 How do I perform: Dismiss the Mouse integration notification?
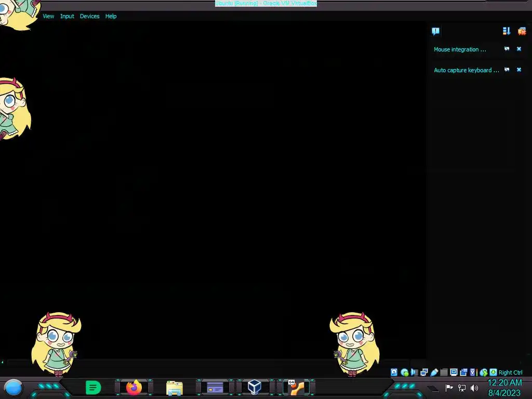coord(519,49)
